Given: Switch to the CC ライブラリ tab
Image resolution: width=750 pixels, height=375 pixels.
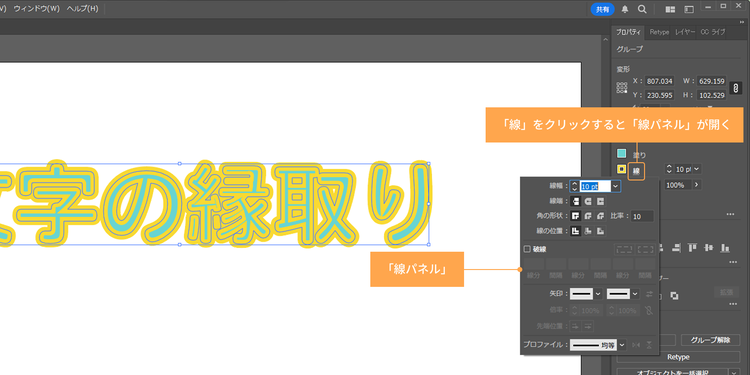Looking at the screenshot, I should [x=713, y=32].
